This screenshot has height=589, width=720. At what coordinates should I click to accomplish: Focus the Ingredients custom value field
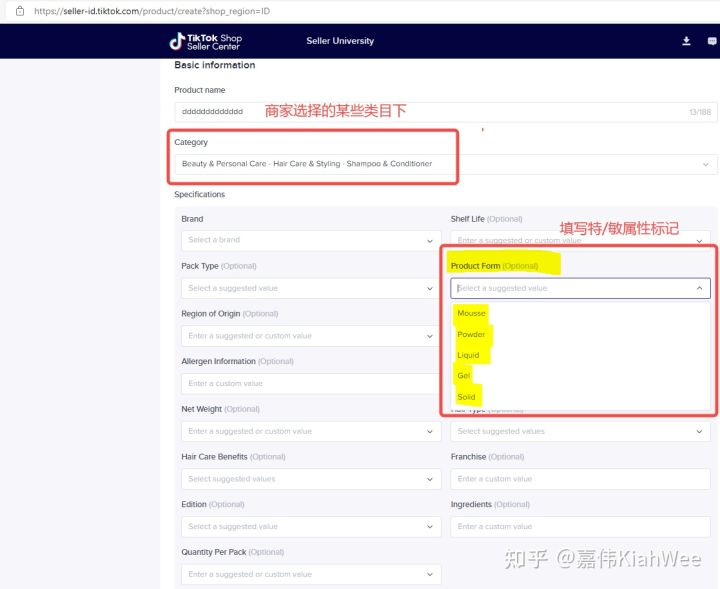pyautogui.click(x=580, y=527)
